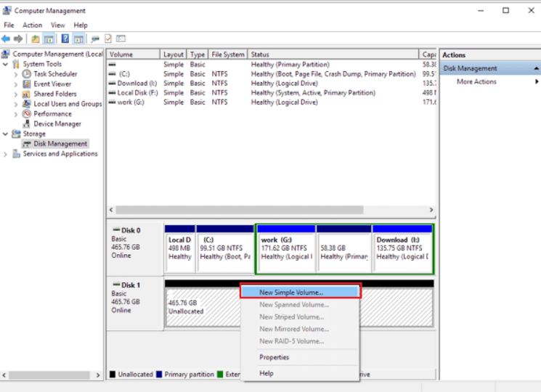Click the Task Scheduler clock icon
541x392 pixels.
27,74
